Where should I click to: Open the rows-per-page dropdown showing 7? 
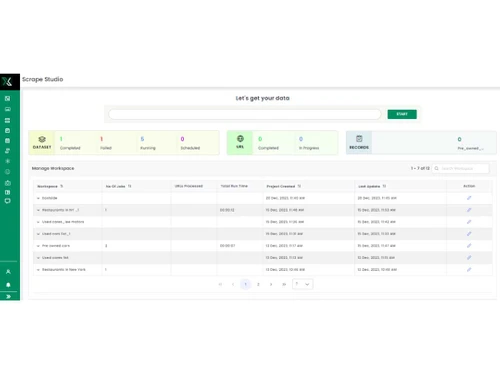[302, 284]
